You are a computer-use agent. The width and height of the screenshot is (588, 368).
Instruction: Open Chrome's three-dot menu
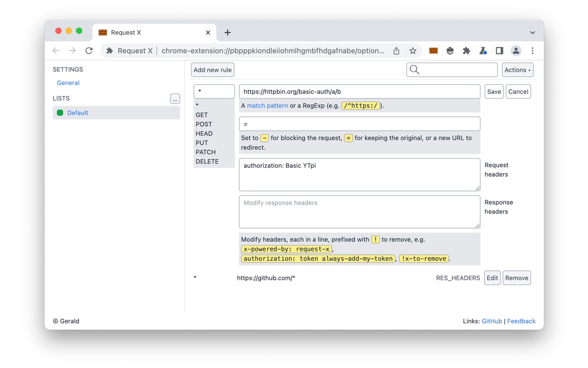pyautogui.click(x=532, y=51)
